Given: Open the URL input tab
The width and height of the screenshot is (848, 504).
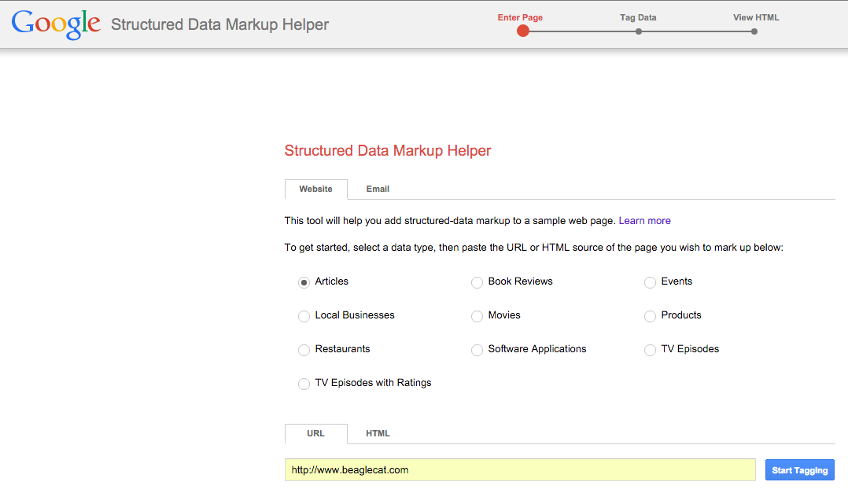Looking at the screenshot, I should pos(316,434).
